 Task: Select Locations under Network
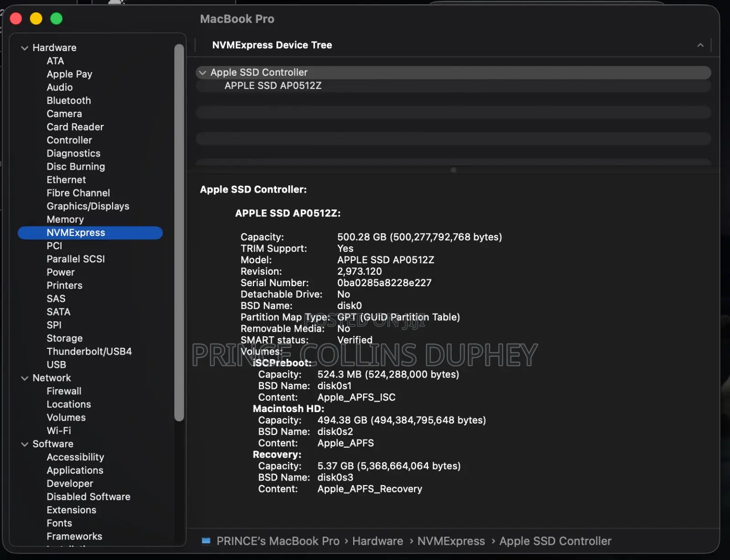pyautogui.click(x=68, y=405)
